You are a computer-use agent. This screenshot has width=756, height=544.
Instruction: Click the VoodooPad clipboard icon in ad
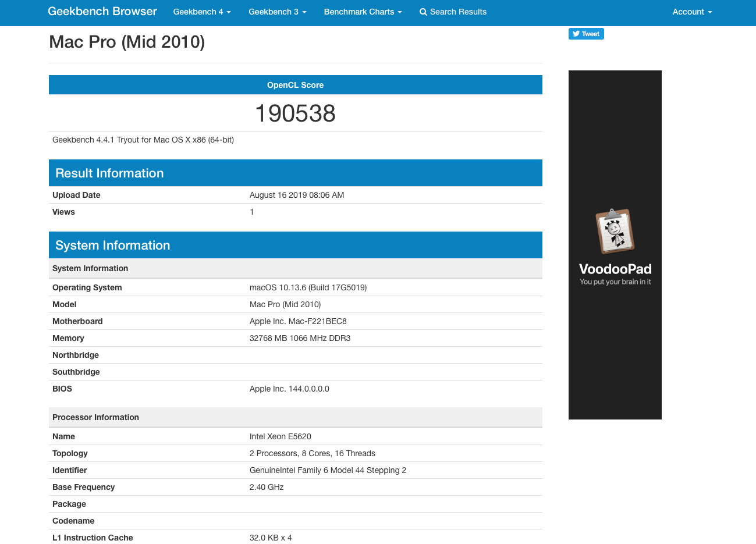615,231
